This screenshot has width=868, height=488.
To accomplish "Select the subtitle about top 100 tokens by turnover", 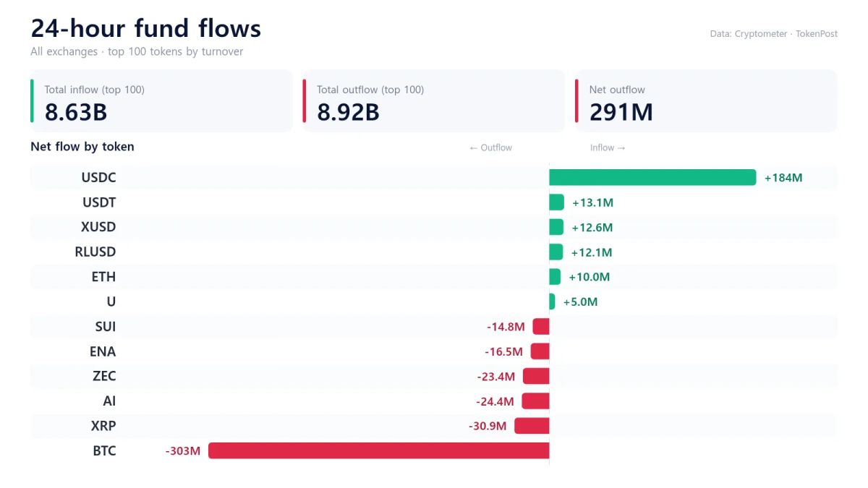I will (137, 52).
